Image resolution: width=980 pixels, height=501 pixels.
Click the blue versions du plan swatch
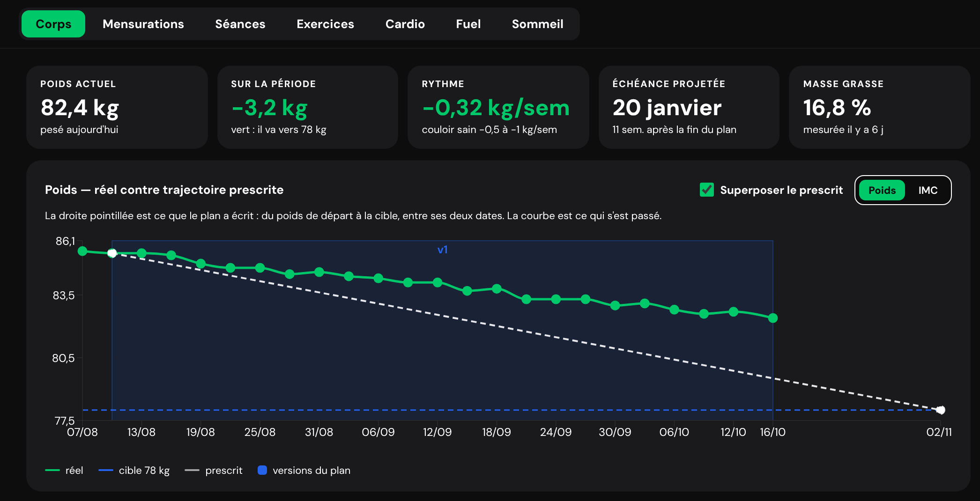(x=262, y=470)
